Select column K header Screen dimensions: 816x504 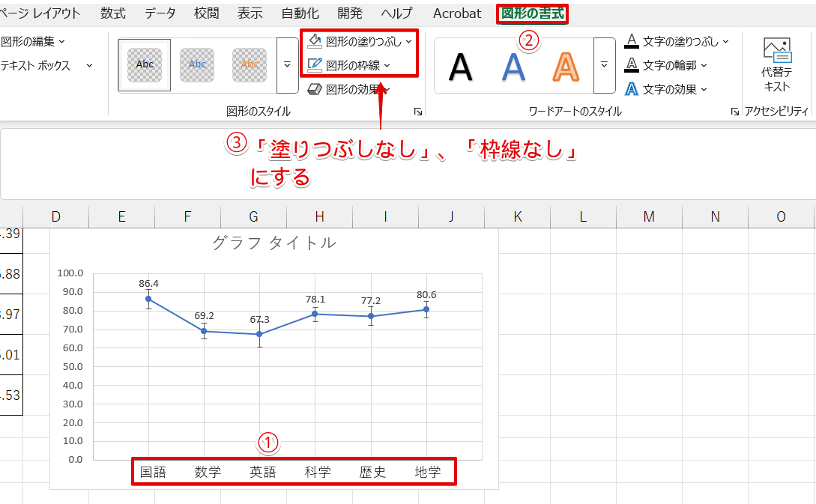(517, 216)
